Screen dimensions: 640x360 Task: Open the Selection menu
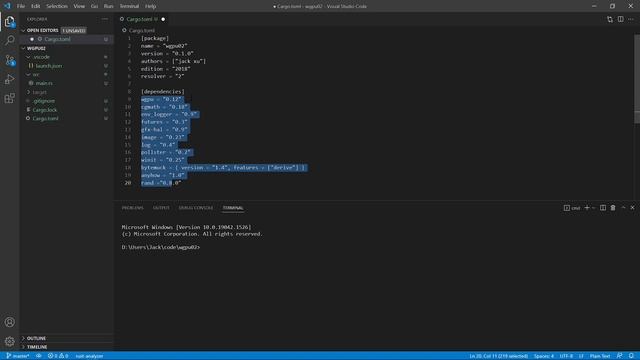click(x=57, y=6)
